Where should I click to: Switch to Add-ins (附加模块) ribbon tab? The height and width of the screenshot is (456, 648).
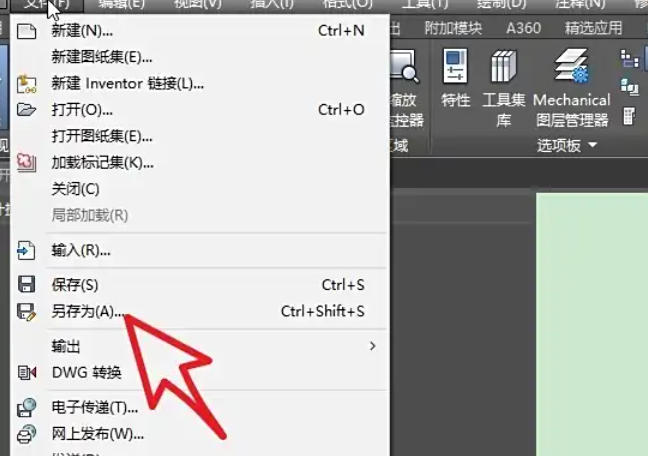pos(453,28)
